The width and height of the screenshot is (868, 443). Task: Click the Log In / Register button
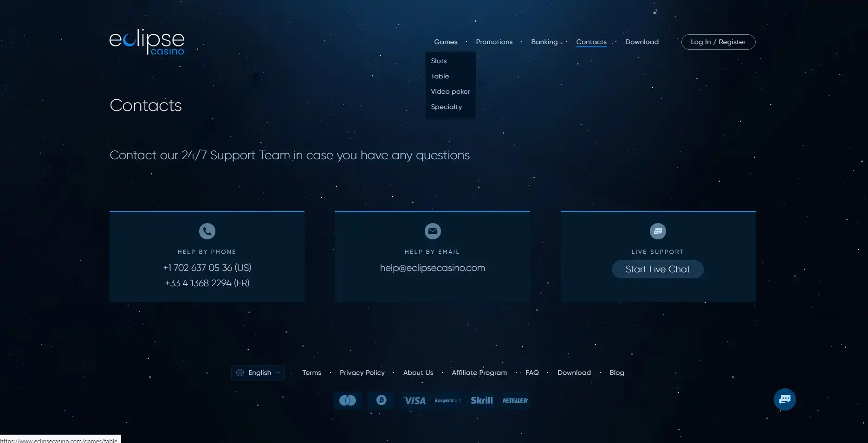(718, 42)
